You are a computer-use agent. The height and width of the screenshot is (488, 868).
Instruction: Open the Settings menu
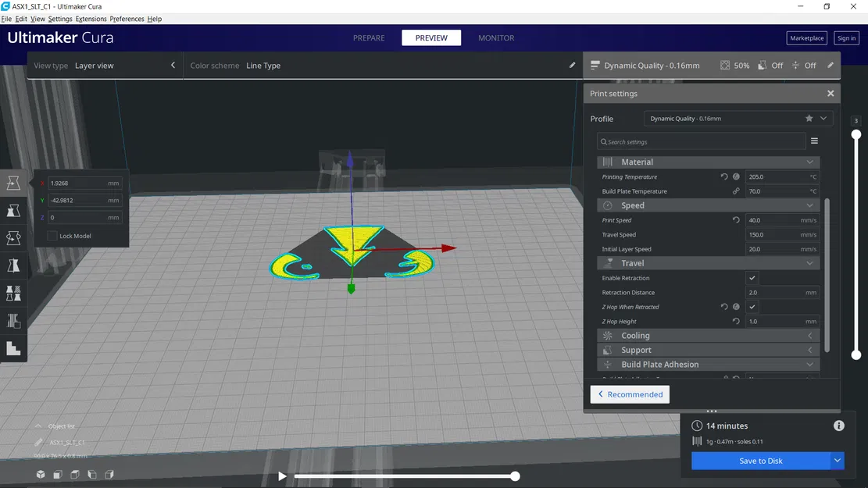point(60,19)
